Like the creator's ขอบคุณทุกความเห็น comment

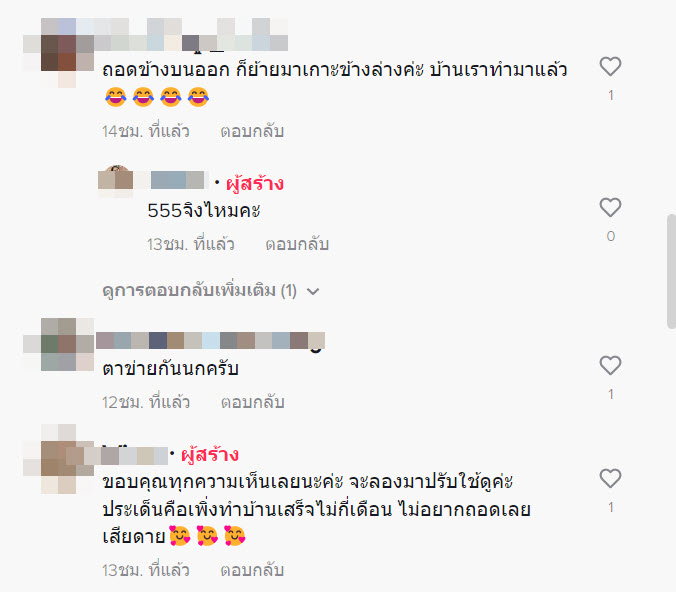pyautogui.click(x=610, y=479)
